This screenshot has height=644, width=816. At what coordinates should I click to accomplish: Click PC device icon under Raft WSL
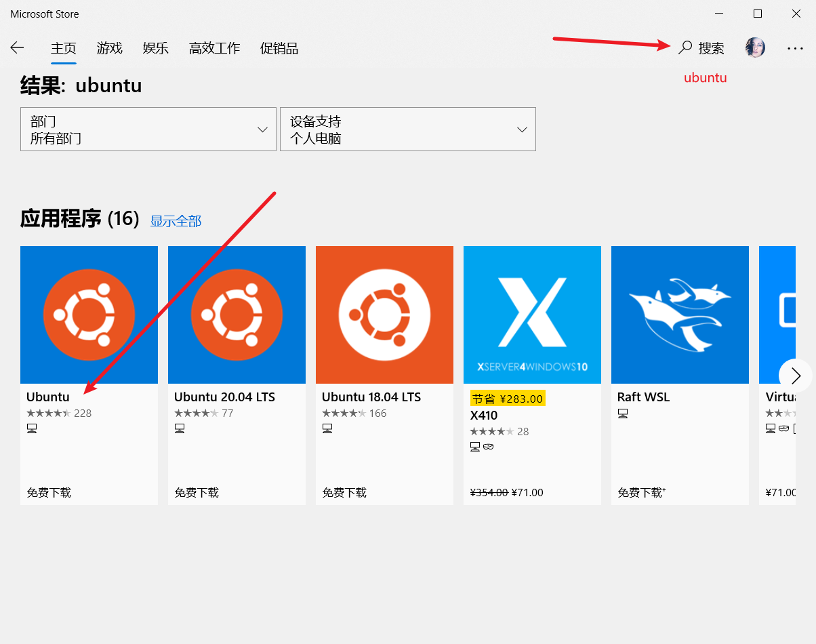tap(623, 414)
